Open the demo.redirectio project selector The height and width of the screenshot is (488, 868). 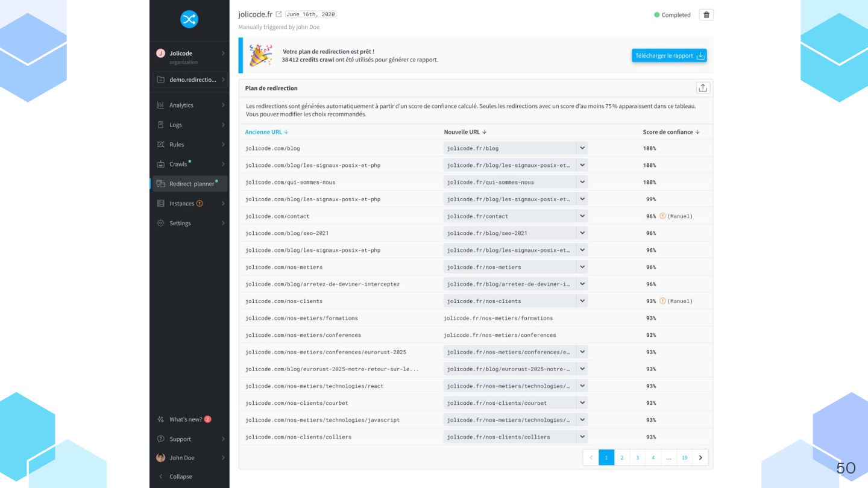click(190, 80)
